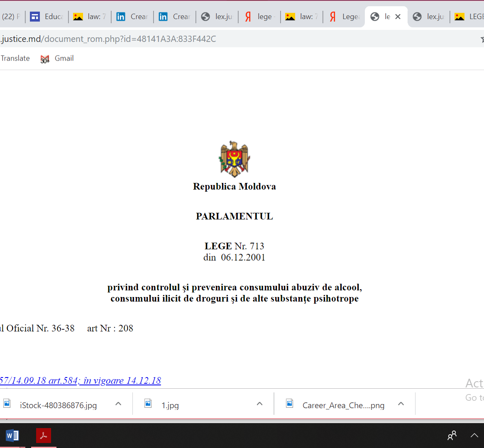Screen dimensions: 484x448
Task: Click the Career_Area_Che png file icon
Action: click(x=290, y=404)
